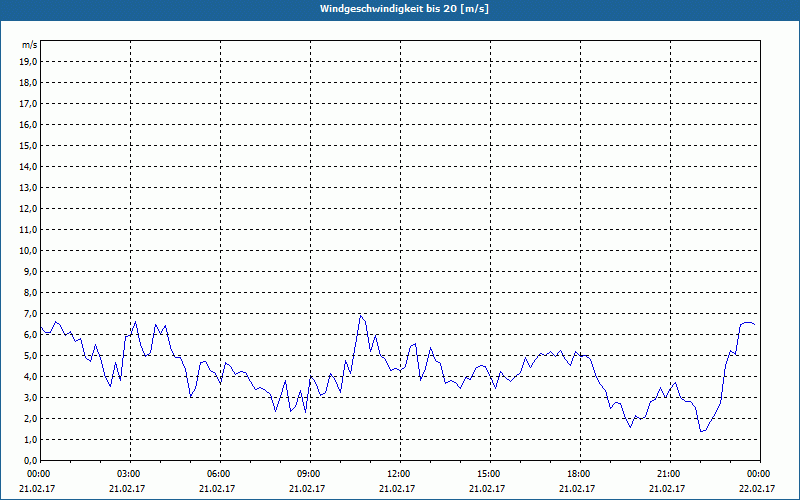Select the 9,0 y-axis label
The height and width of the screenshot is (500, 800).
30,271
